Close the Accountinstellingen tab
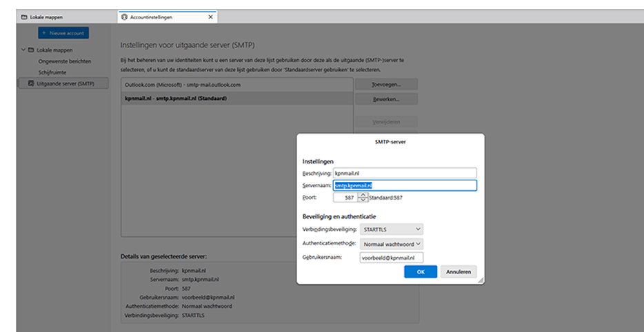Screen dimensions: 644x332 click(210, 17)
